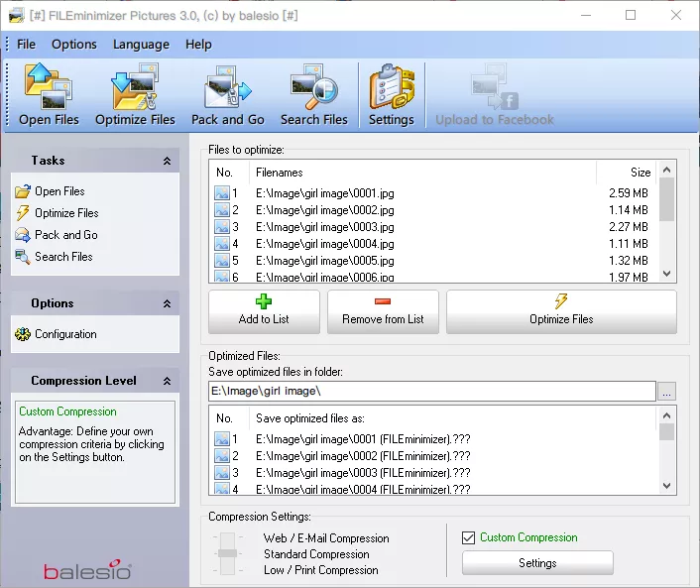Click Standard Compression label
This screenshot has height=588, width=700.
316,554
